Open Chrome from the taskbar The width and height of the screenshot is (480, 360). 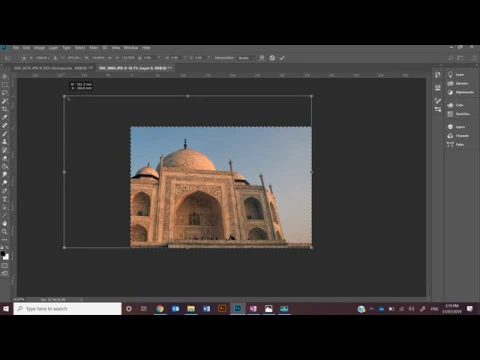pos(160,309)
